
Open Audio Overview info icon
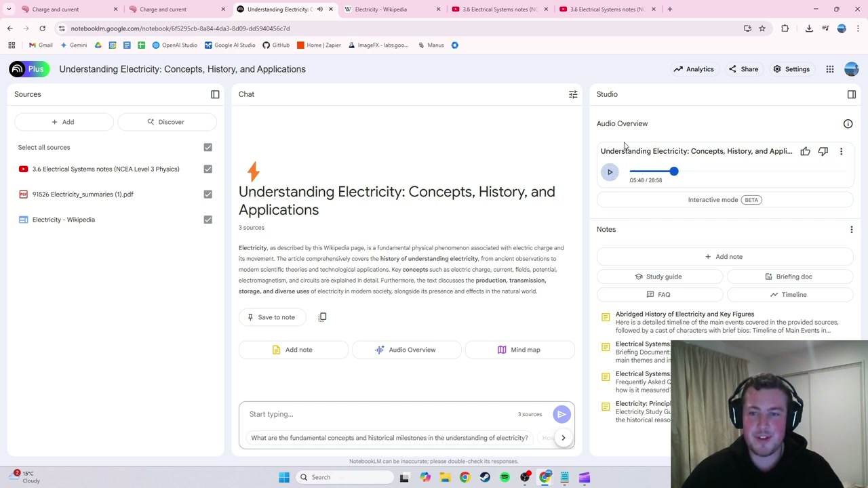click(848, 124)
